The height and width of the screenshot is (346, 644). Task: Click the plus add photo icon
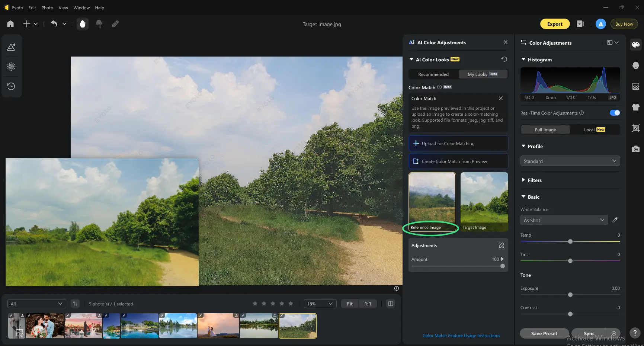(x=27, y=24)
